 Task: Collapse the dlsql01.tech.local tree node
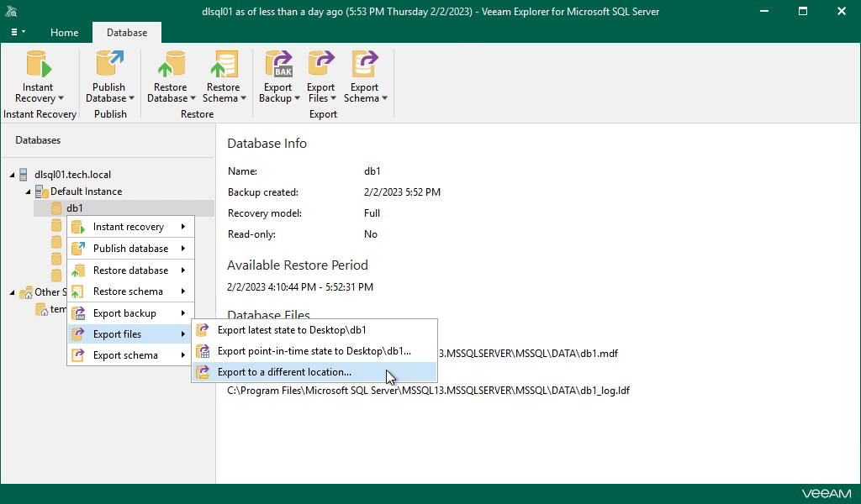point(12,175)
